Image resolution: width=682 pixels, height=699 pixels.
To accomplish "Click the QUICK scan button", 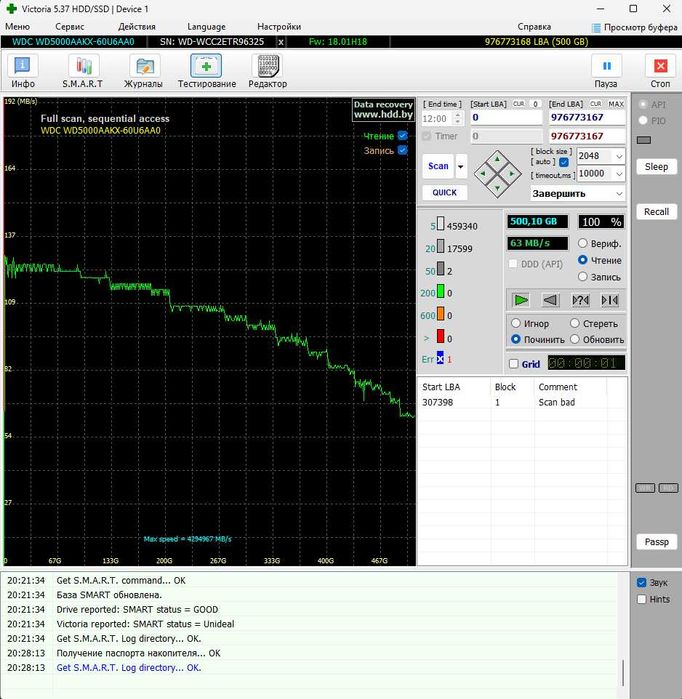I will [444, 193].
